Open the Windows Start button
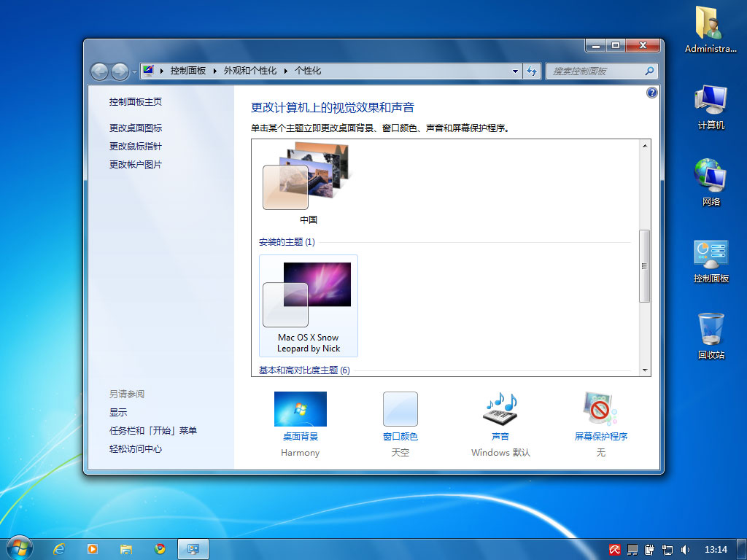Image resolution: width=747 pixels, height=560 pixels. 19,548
